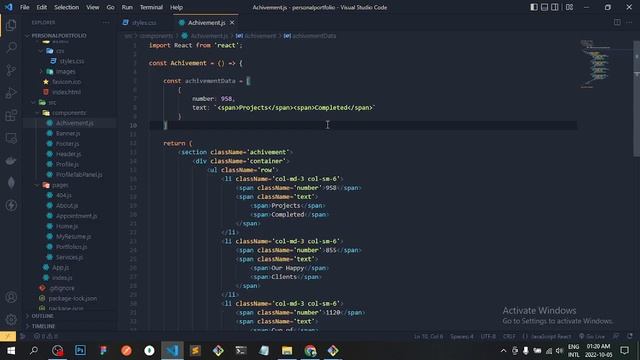Open the Edit menu

(42, 7)
